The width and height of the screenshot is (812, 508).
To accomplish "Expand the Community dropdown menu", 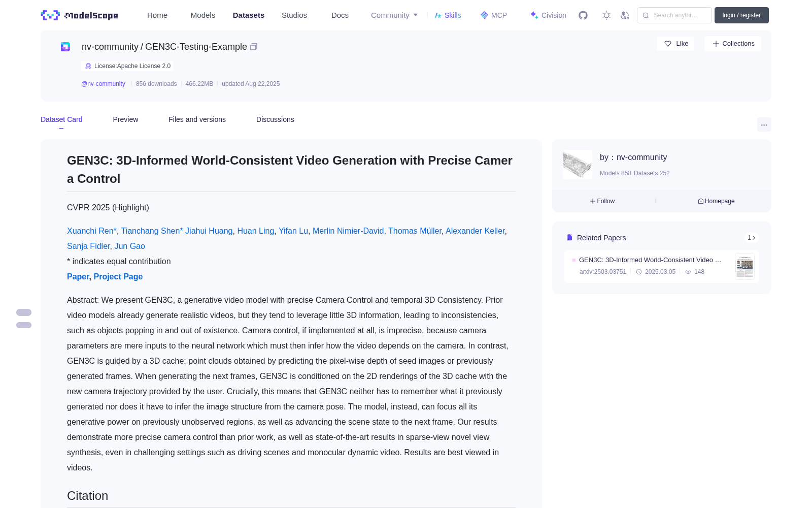I will pos(394,15).
